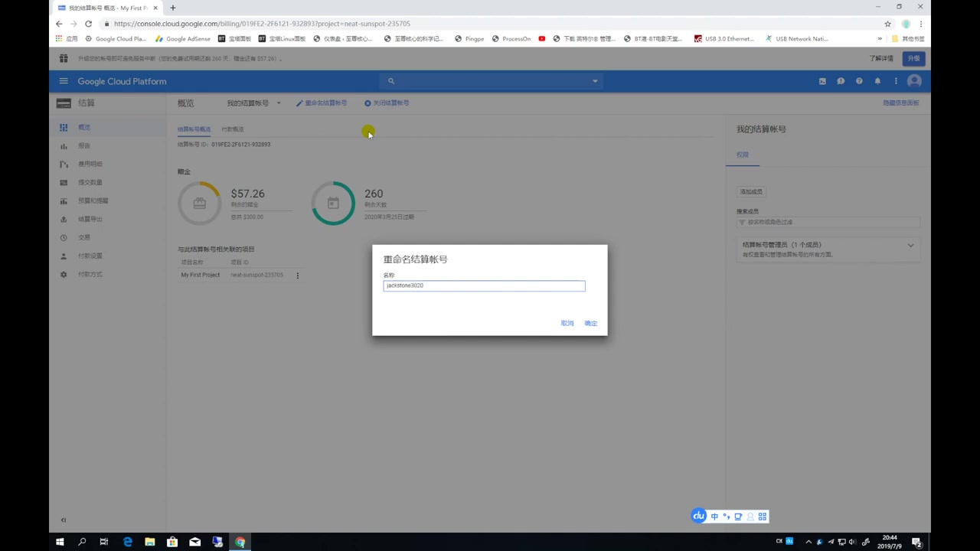Image resolution: width=980 pixels, height=551 pixels.
Task: Open a new browser tab with plus
Action: [173, 8]
